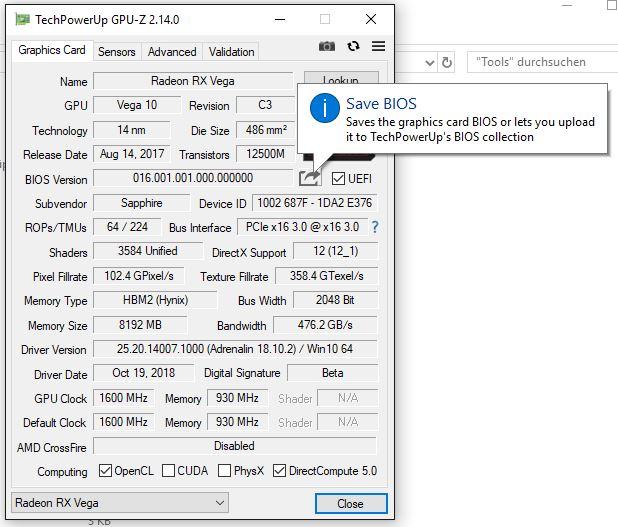This screenshot has height=527, width=618.
Task: Open the Validation tab
Action: pos(231,52)
